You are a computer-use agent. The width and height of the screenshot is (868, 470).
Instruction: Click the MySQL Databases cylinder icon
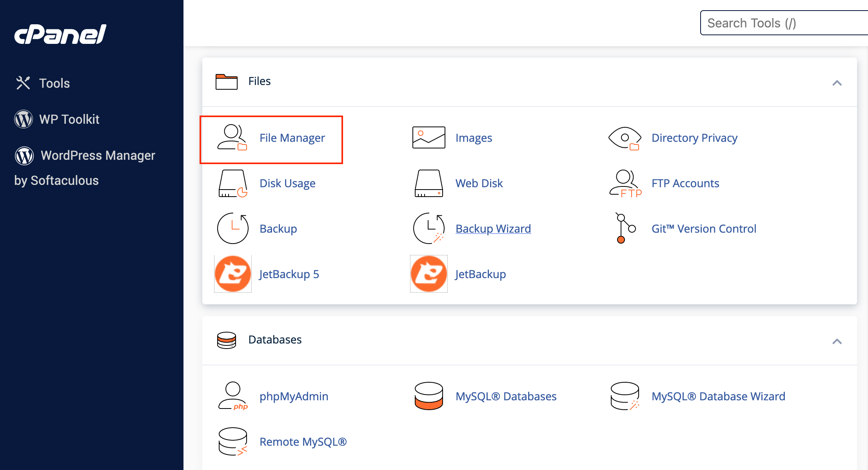pyautogui.click(x=429, y=396)
